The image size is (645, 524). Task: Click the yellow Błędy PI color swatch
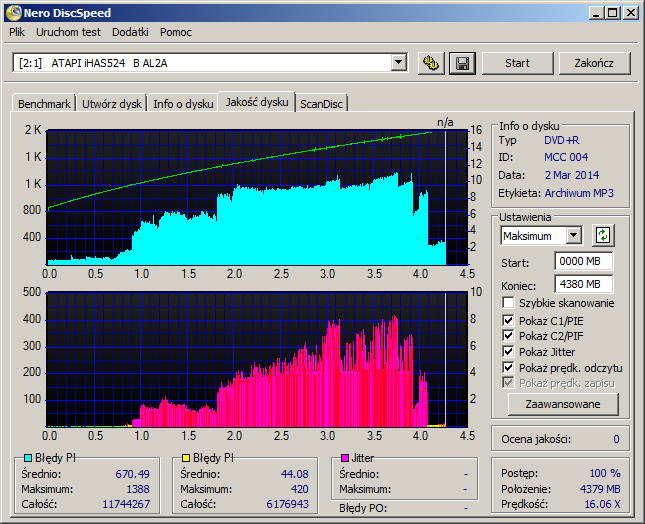point(186,458)
